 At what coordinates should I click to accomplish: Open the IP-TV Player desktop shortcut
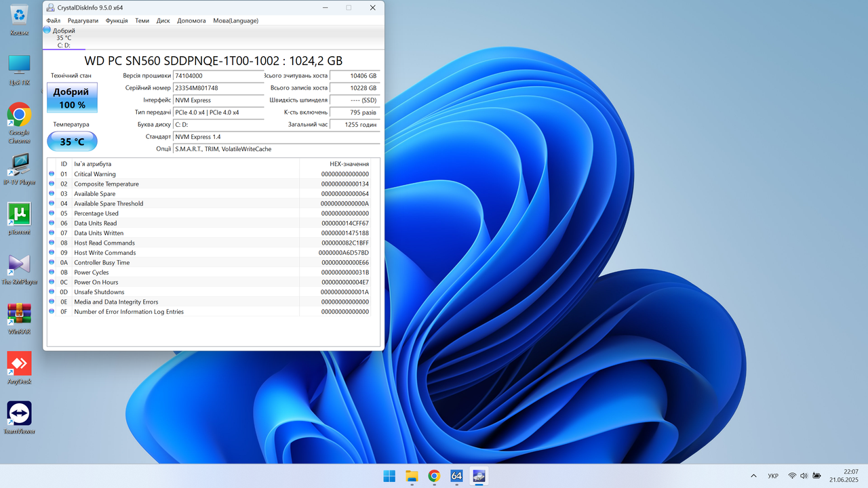tap(19, 169)
